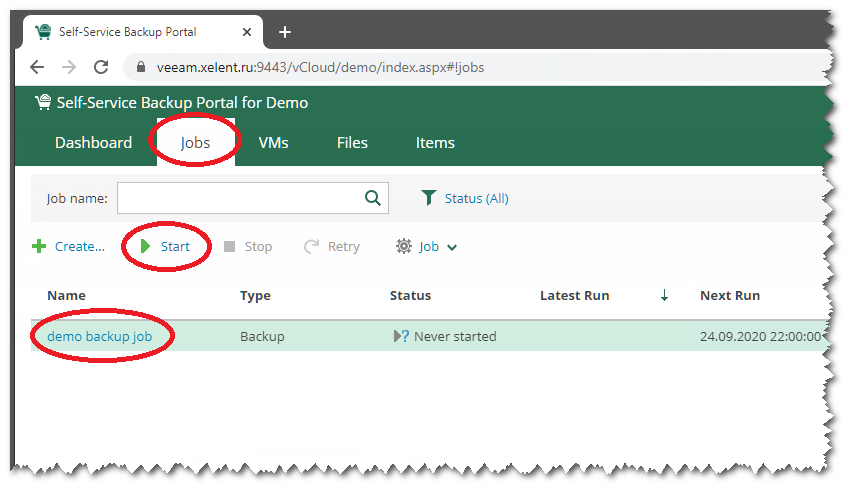
Task: Switch to the Jobs tab
Action: pos(195,143)
